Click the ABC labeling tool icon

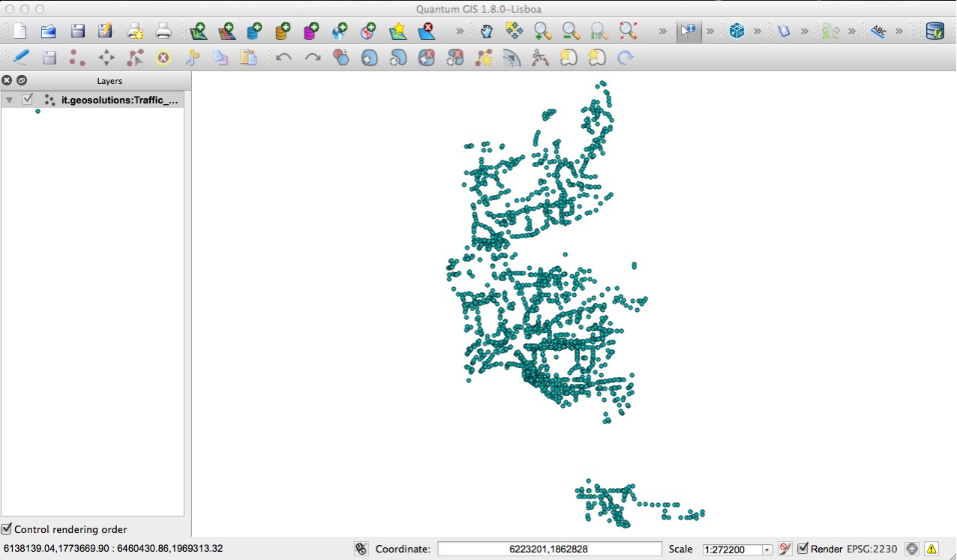pos(877,31)
